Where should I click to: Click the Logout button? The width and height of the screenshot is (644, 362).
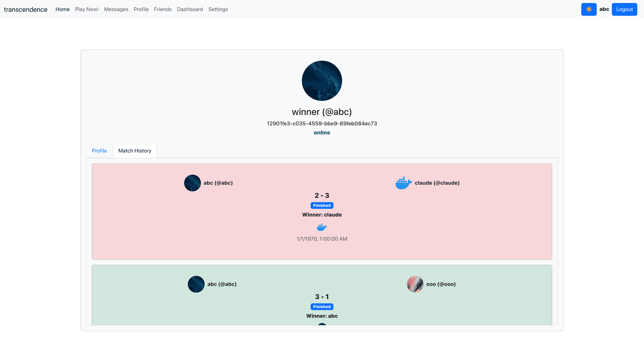click(x=624, y=9)
